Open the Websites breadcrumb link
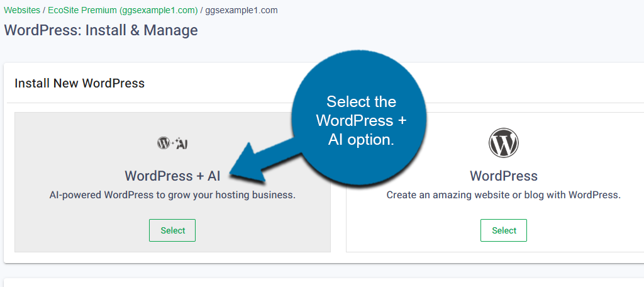Image resolution: width=644 pixels, height=287 pixels. point(21,10)
